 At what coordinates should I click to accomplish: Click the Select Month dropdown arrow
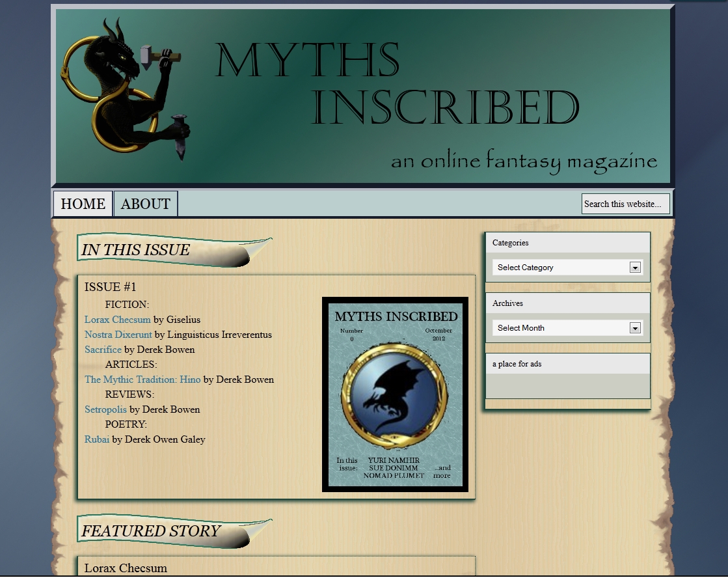click(x=635, y=328)
